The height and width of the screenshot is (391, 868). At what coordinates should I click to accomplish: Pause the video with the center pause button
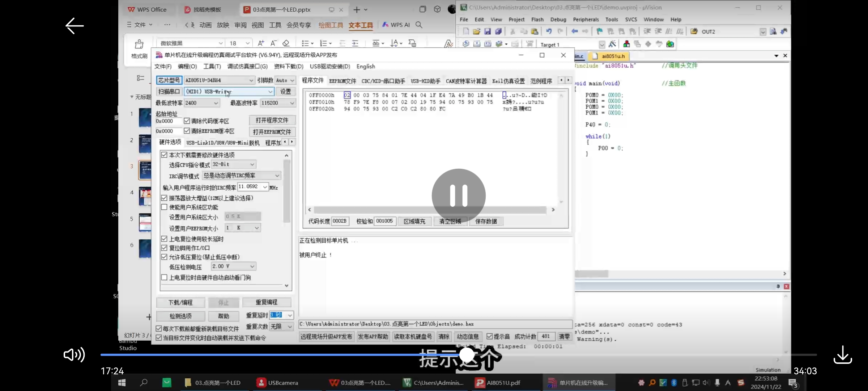(x=459, y=195)
